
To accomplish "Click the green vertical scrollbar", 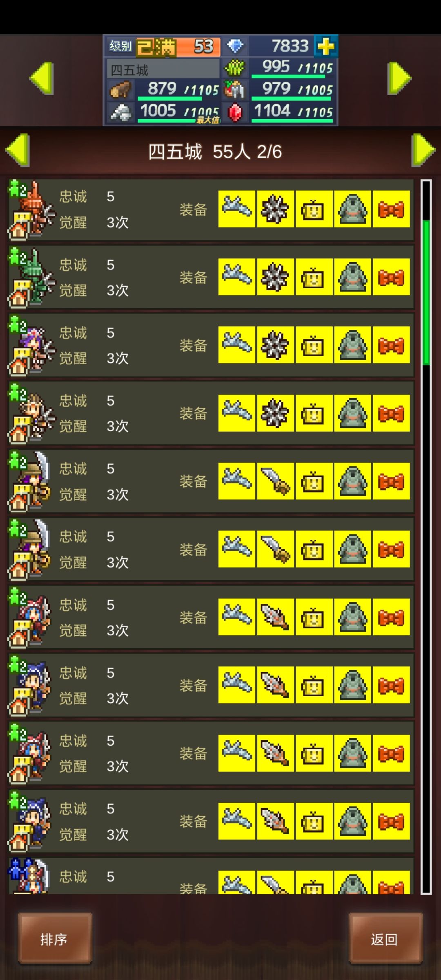I will pyautogui.click(x=426, y=292).
